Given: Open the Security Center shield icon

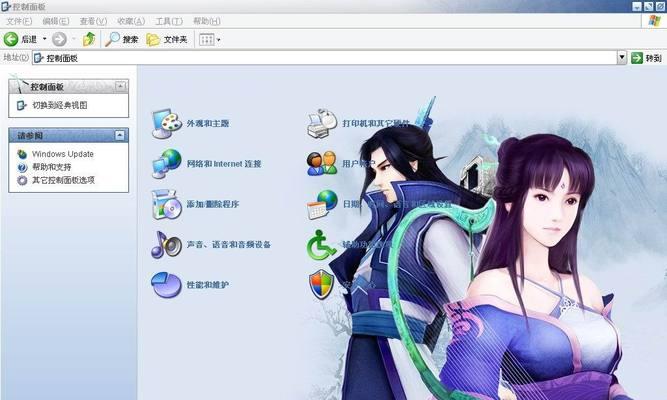Looking at the screenshot, I should [321, 284].
